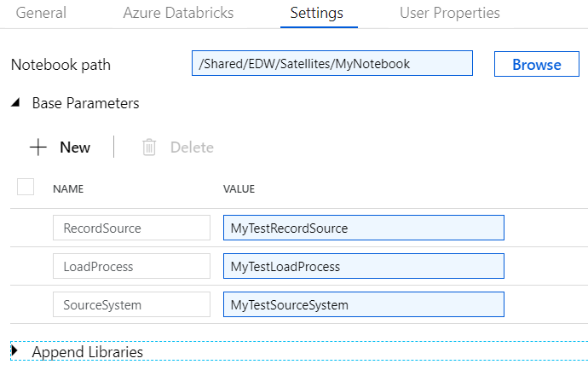Select the Settings tab
The image size is (588, 370).
coord(316,14)
